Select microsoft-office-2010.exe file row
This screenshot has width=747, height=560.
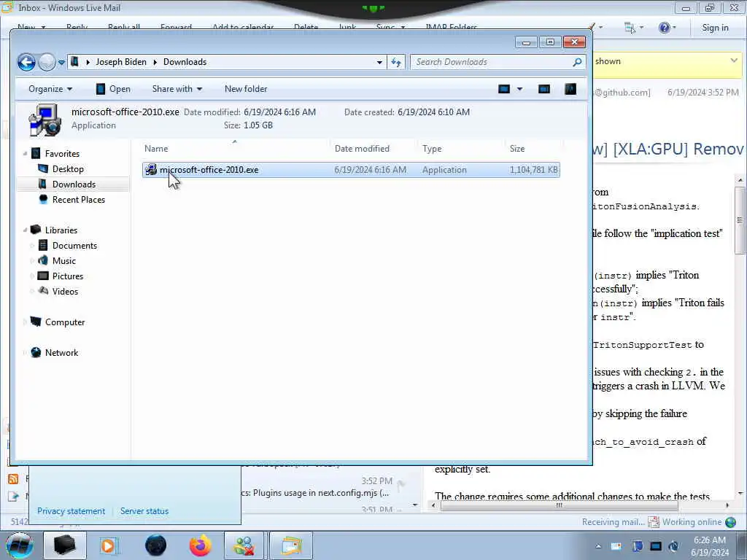click(351, 170)
